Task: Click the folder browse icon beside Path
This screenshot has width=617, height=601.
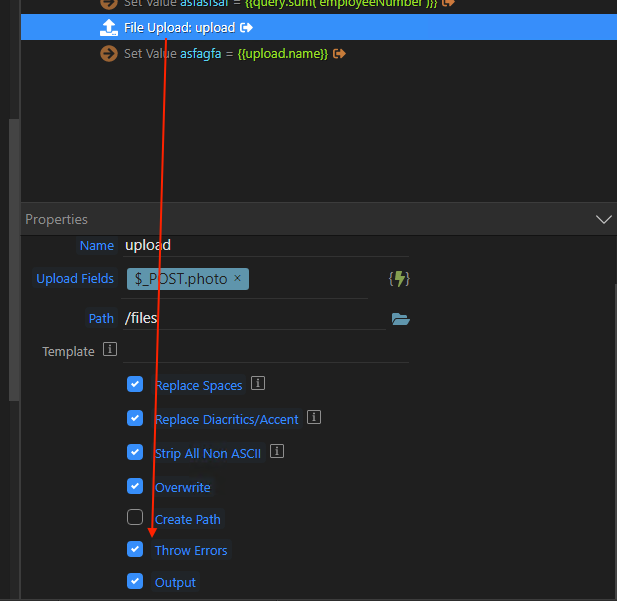Action: click(401, 319)
